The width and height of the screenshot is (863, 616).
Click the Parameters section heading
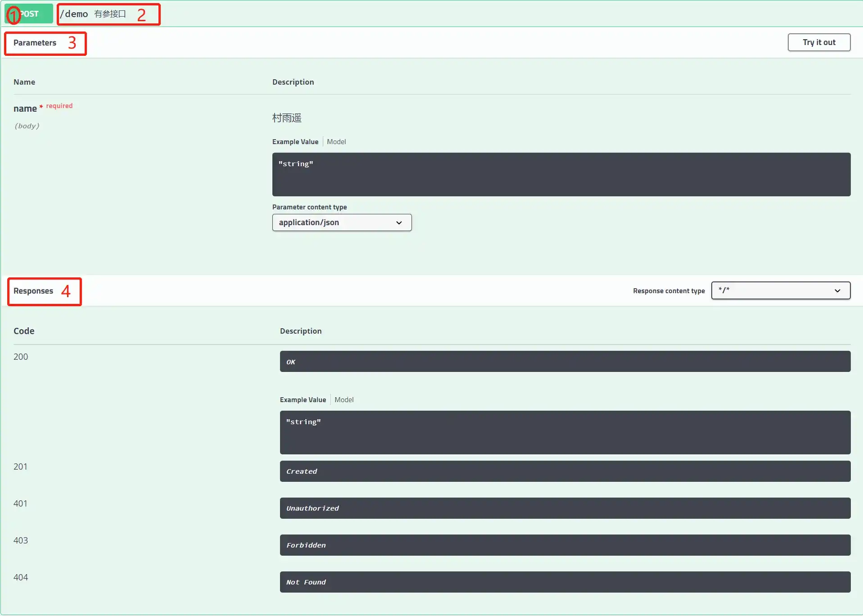point(35,43)
